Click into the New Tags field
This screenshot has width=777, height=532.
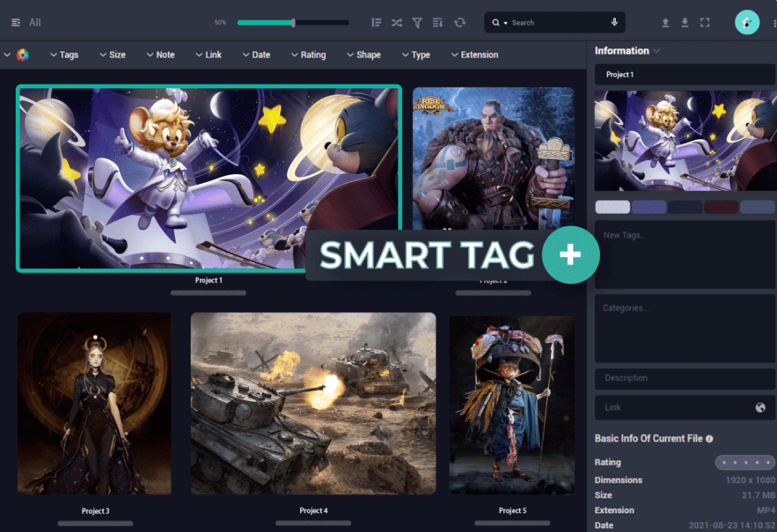(685, 254)
